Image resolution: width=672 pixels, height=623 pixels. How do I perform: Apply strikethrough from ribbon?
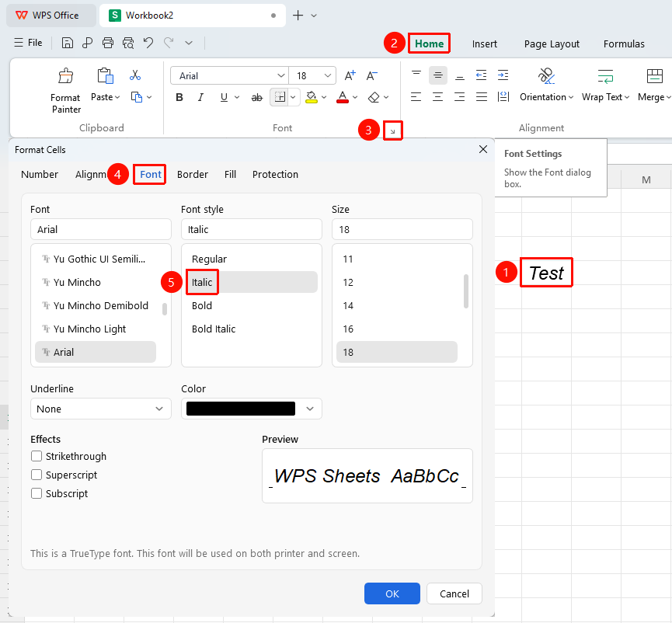click(256, 98)
